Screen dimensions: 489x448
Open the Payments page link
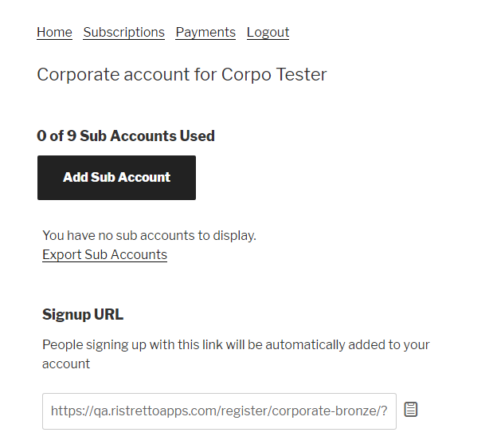tap(205, 32)
